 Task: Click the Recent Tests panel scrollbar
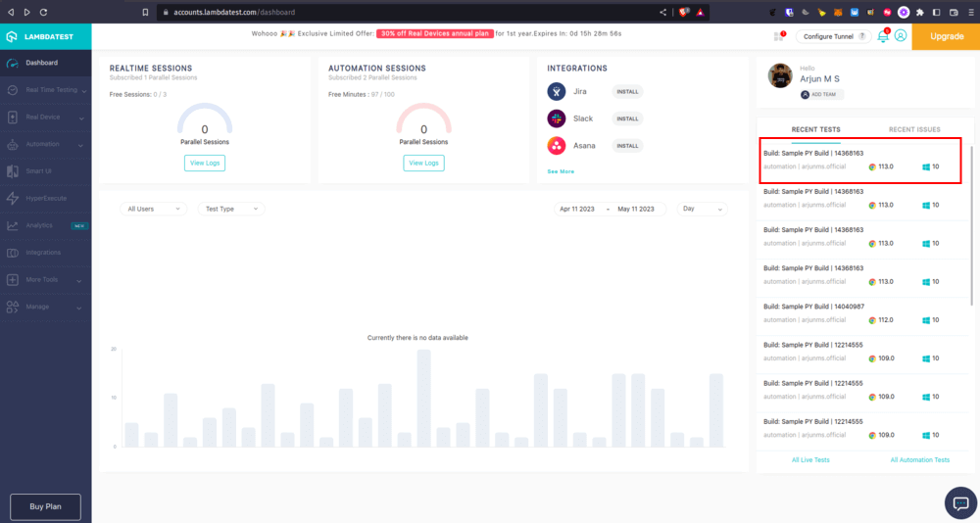point(972,225)
